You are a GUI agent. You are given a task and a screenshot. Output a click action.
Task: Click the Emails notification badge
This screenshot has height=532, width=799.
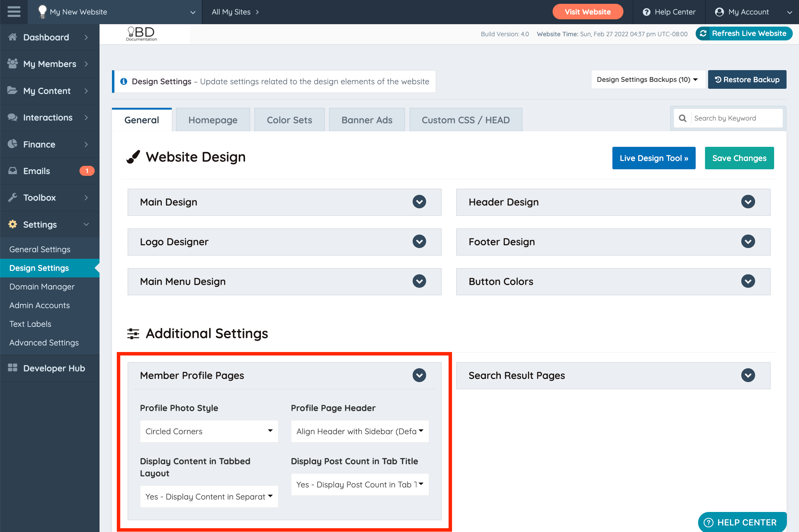pyautogui.click(x=87, y=171)
